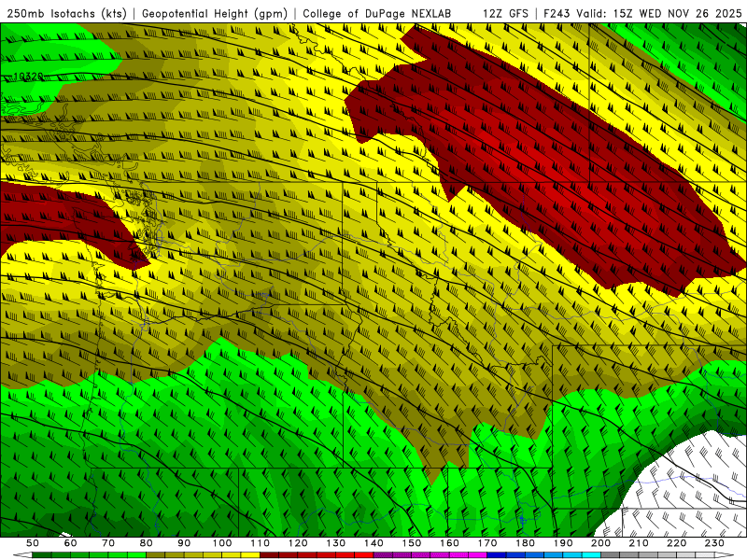Select the 'College of DuPage NEXLAB' credit text
This screenshot has height=560, width=747.
(x=377, y=14)
